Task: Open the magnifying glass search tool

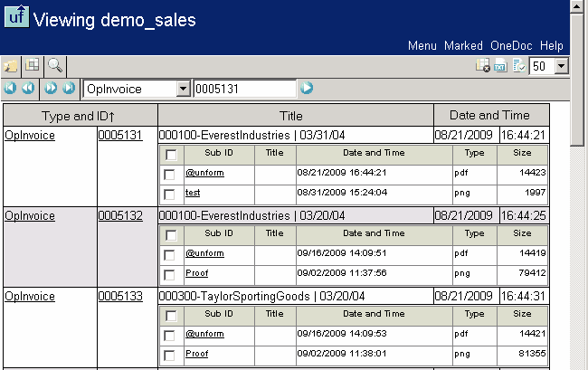Action: 54,66
